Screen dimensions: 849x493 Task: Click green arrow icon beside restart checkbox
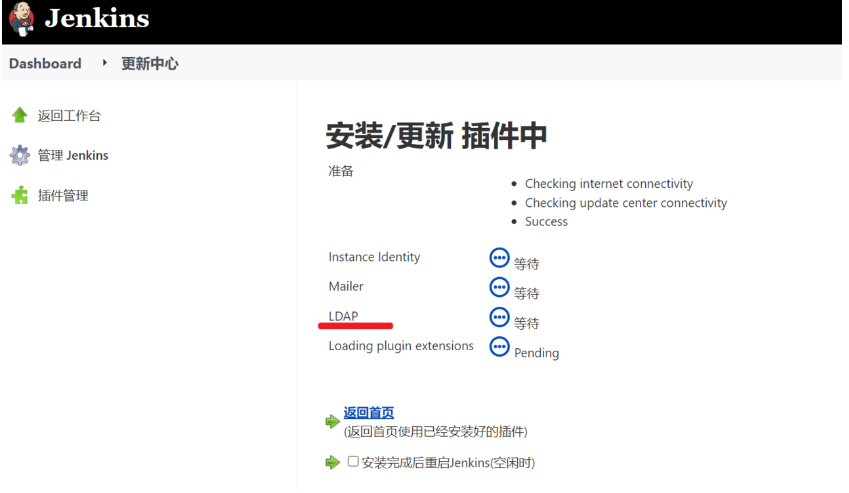(x=332, y=462)
